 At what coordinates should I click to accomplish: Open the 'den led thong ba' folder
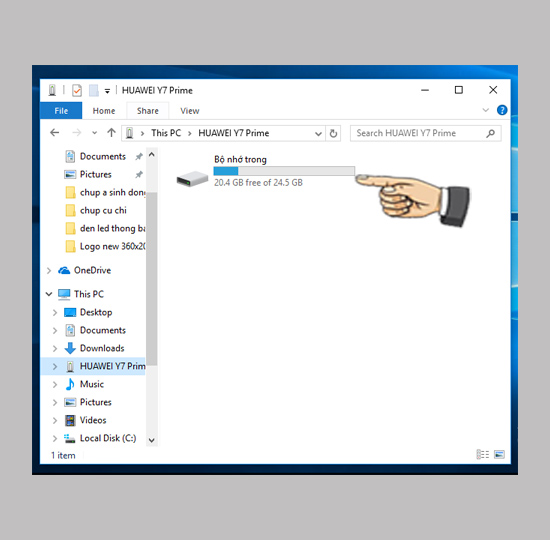tap(105, 228)
